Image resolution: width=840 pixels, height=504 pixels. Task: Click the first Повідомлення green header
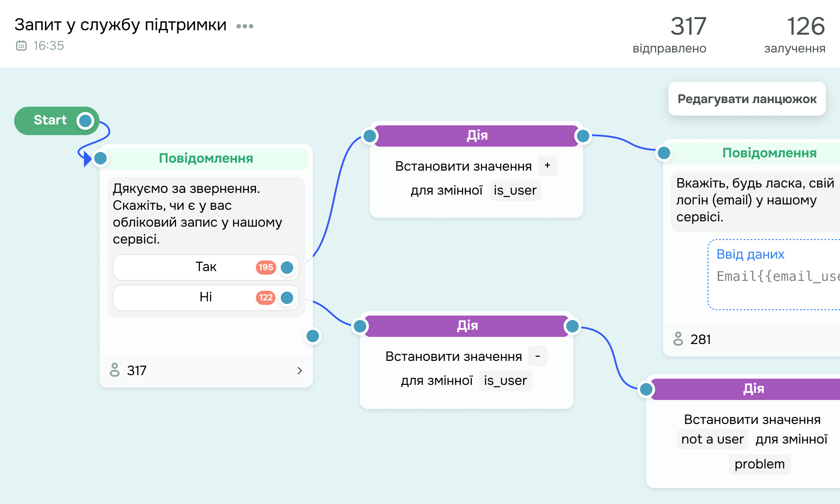pyautogui.click(x=206, y=158)
